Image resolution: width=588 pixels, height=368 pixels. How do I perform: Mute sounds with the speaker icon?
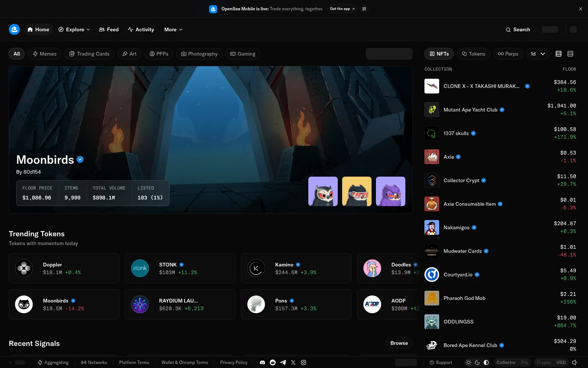pyautogui.click(x=574, y=362)
